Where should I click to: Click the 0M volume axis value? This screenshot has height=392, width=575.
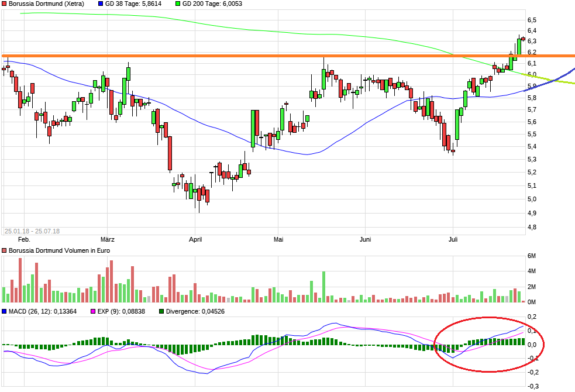coord(532,302)
